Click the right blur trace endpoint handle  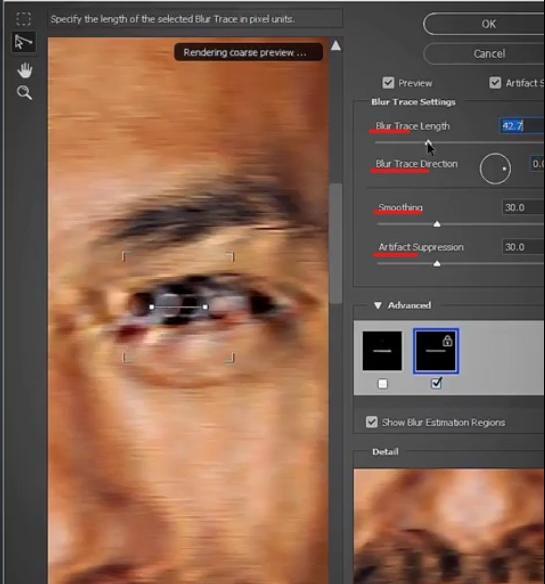tap(205, 307)
